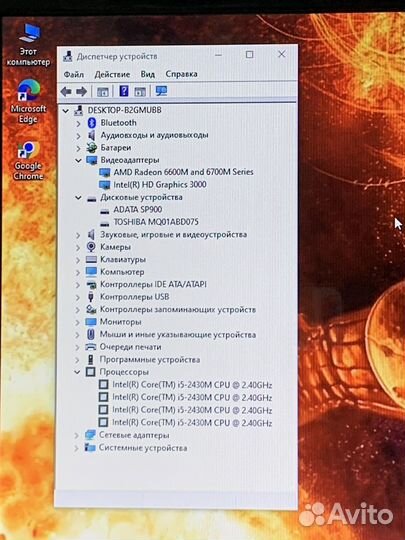
Task: Open the Действие menu
Action: pyautogui.click(x=112, y=74)
